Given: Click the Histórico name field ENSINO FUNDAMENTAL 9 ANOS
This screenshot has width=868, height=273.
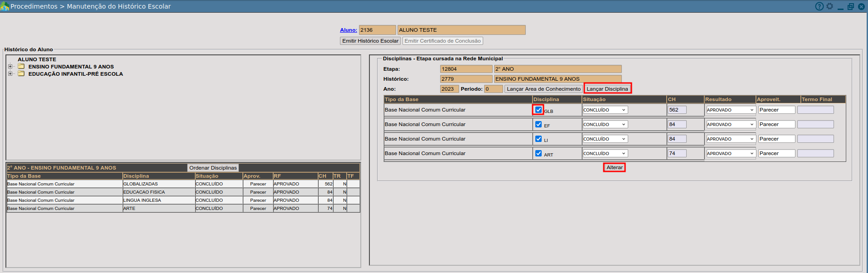Looking at the screenshot, I should (558, 79).
